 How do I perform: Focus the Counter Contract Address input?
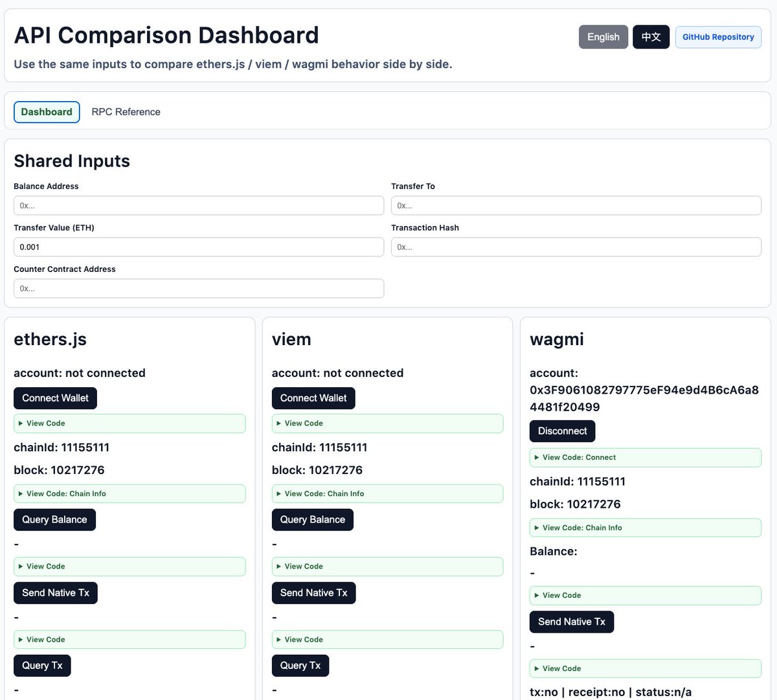(199, 288)
